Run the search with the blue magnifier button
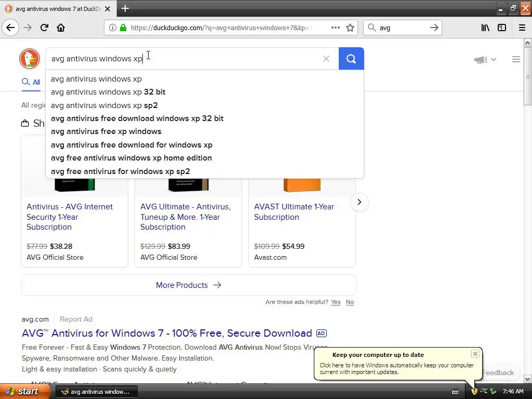The image size is (532, 399). click(x=351, y=59)
